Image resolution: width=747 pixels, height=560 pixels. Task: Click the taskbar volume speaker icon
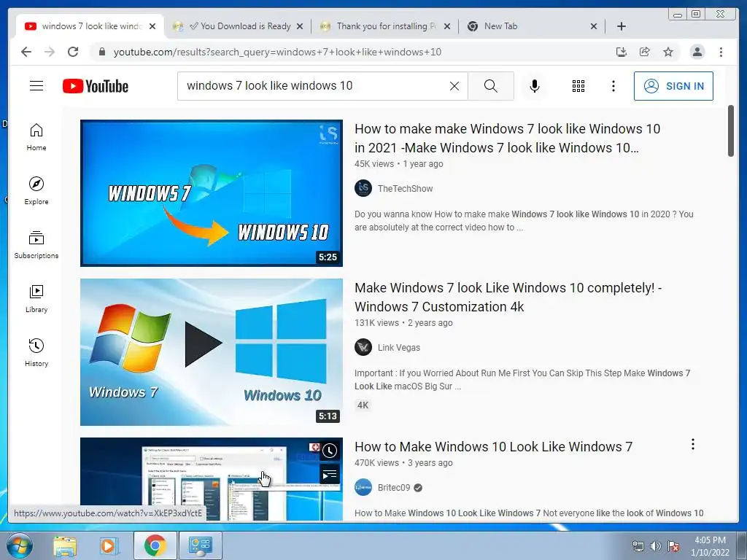(x=656, y=546)
